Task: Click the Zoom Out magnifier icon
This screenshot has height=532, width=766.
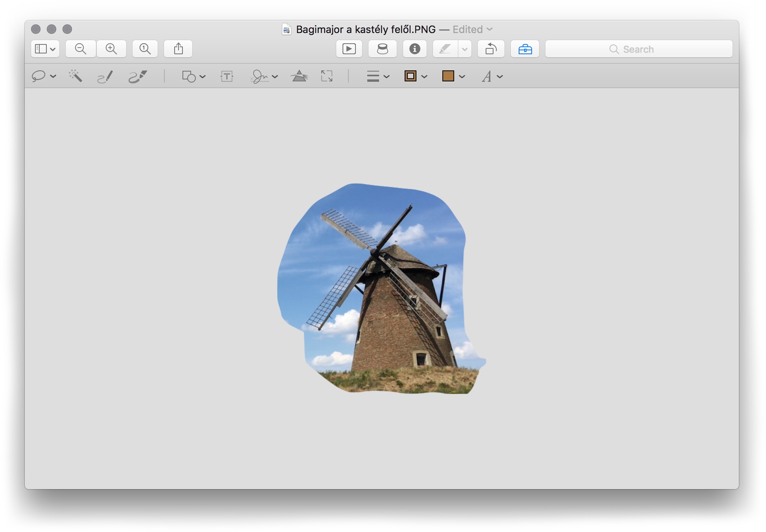Action: point(81,49)
